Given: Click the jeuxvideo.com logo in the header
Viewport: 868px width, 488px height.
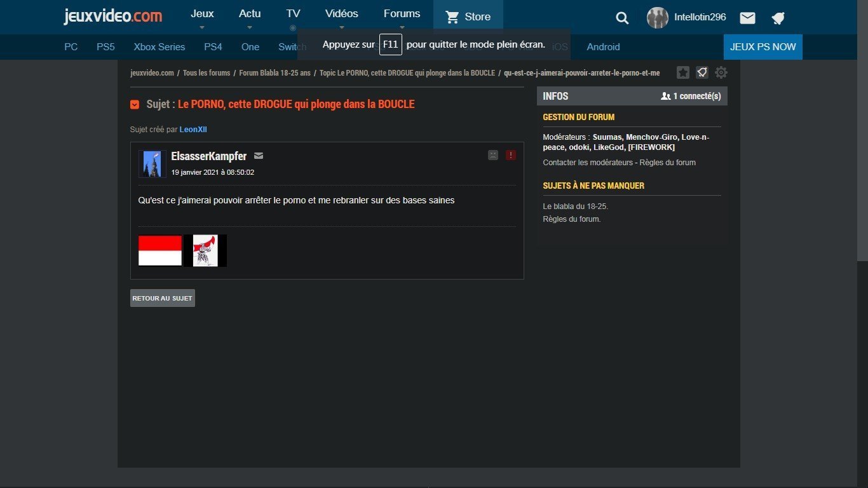Looking at the screenshot, I should 112,16.
